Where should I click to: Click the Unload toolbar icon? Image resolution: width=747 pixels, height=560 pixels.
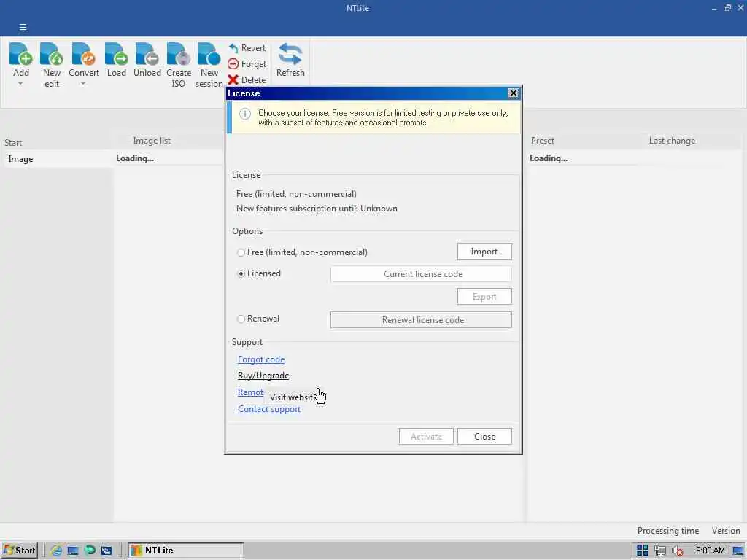tap(147, 54)
